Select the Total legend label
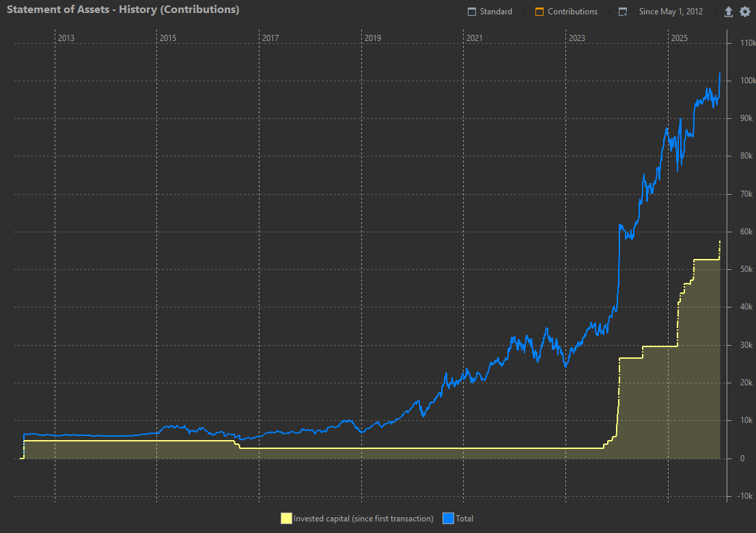756x533 pixels. tap(464, 519)
